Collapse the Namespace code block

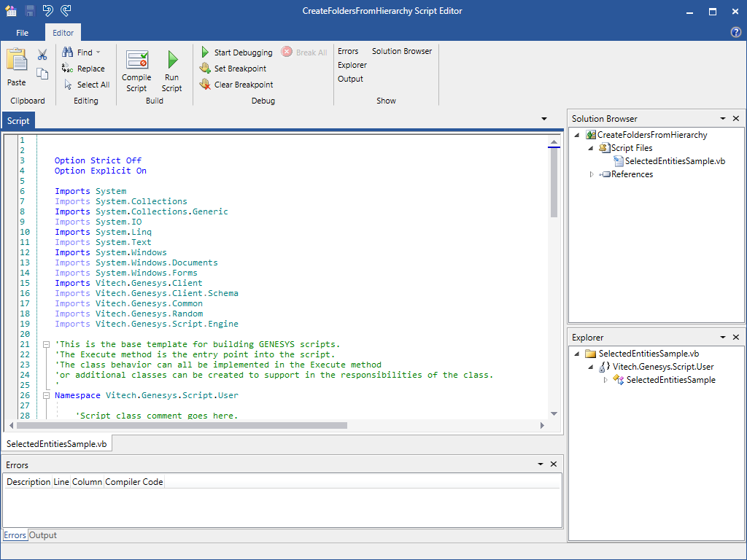point(44,395)
